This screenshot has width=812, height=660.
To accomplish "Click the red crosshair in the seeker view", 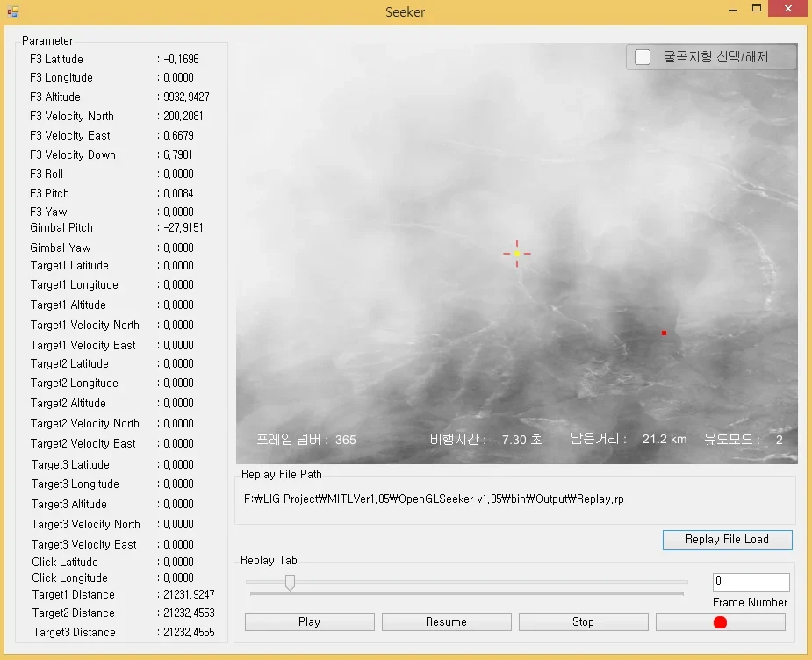I will 517,254.
